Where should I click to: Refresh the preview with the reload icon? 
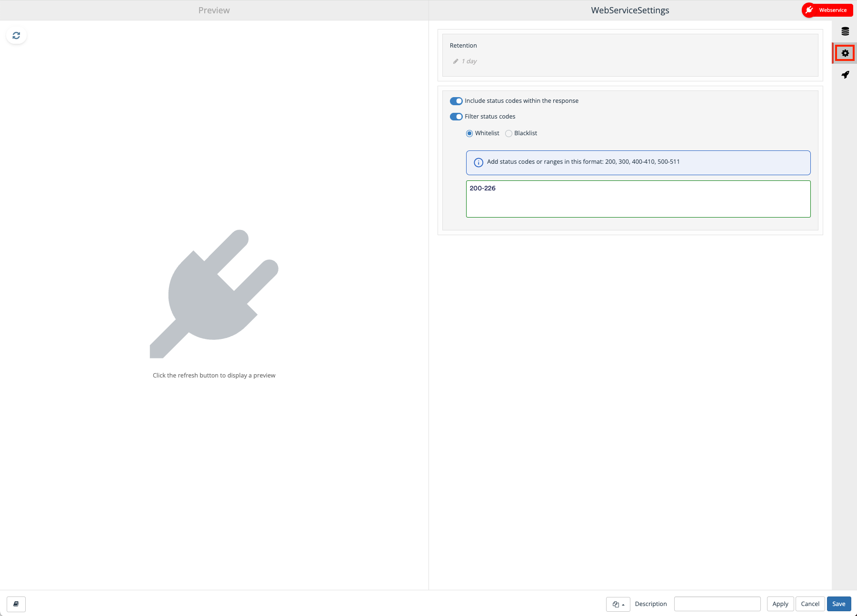[16, 36]
